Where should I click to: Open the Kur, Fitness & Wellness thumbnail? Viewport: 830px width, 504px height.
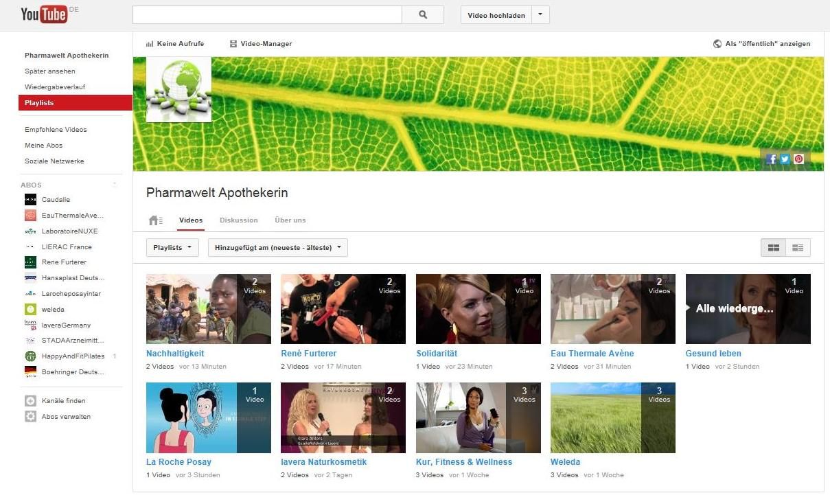[479, 417]
